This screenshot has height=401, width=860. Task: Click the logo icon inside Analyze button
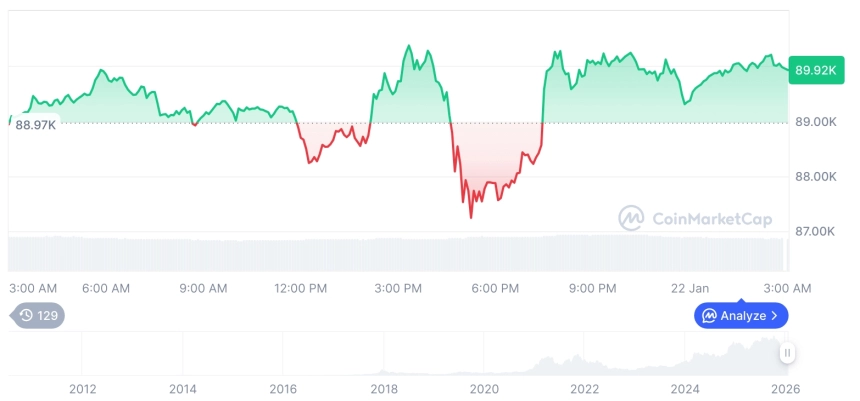709,316
